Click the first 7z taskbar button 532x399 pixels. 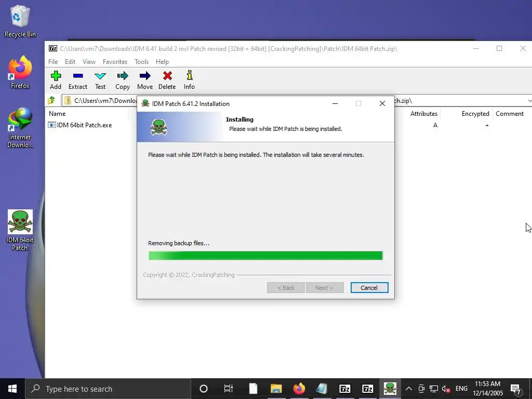pos(345,389)
